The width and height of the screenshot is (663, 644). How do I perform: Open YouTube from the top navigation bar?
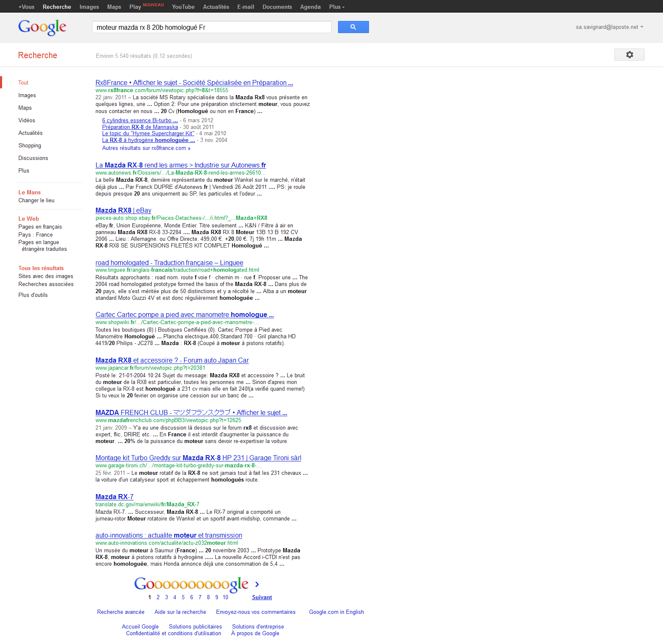coord(183,7)
